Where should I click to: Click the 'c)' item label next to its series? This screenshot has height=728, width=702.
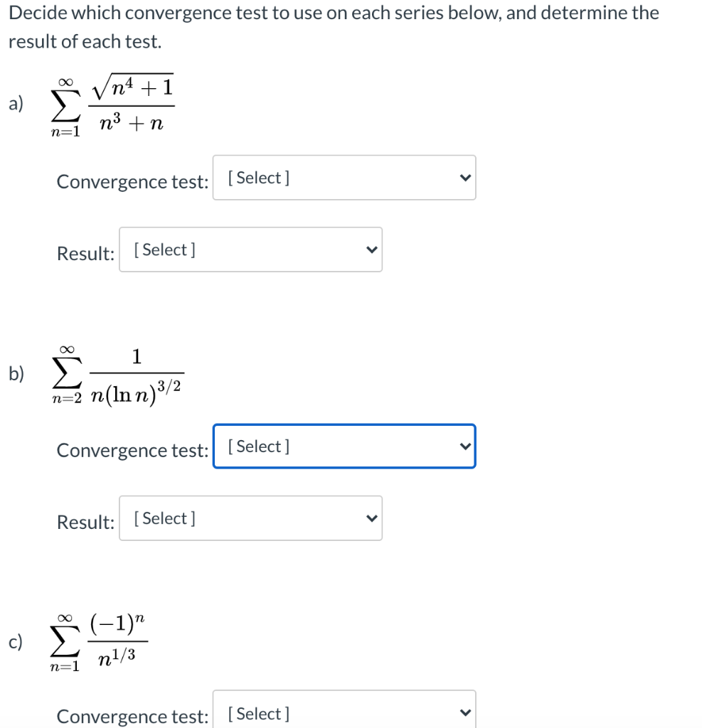(16, 641)
